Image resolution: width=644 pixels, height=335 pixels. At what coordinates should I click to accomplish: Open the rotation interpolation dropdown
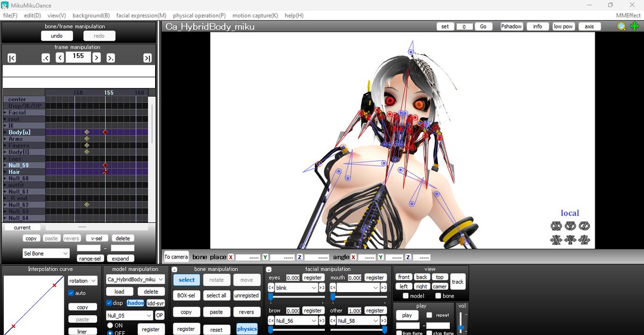pos(82,280)
